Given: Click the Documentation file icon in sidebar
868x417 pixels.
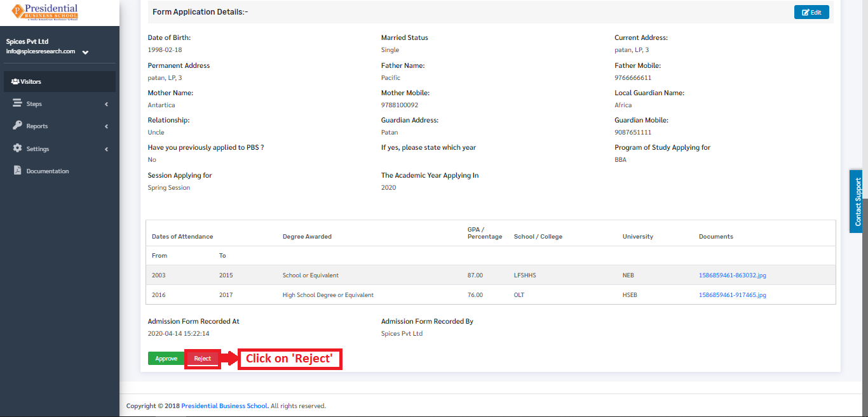Looking at the screenshot, I should 18,171.
